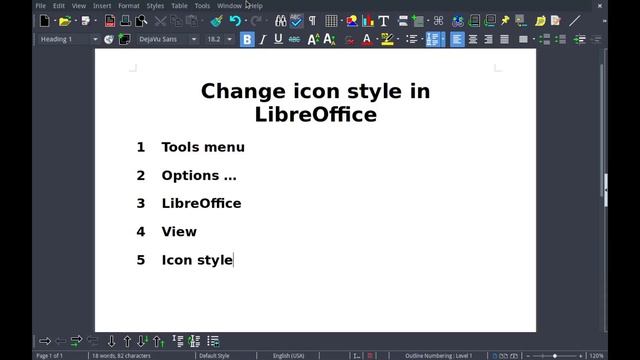
Task: Move item up with up arrow
Action: click(127, 341)
